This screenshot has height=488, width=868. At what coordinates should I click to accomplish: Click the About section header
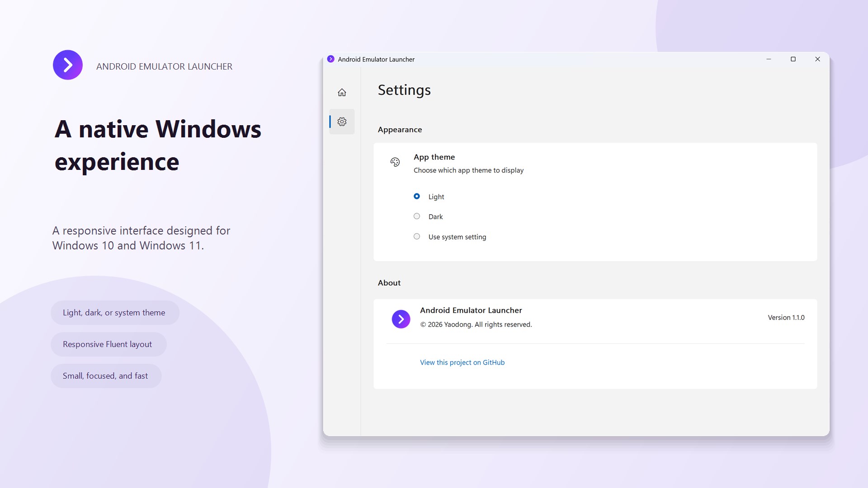point(389,283)
